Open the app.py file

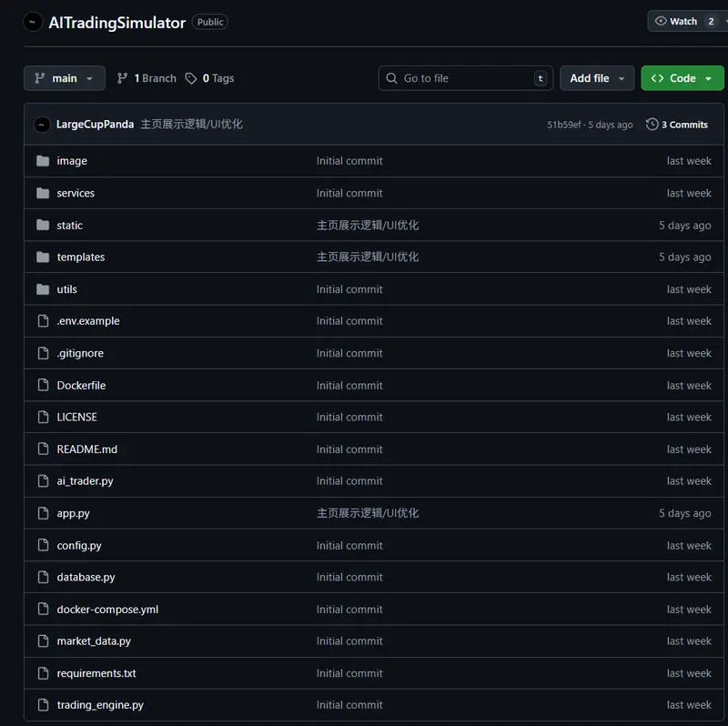(74, 513)
